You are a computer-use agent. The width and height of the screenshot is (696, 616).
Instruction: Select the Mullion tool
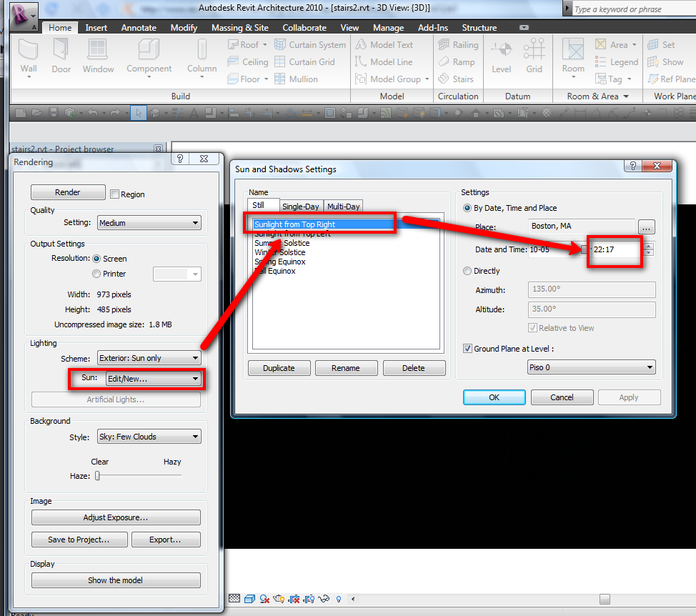click(x=296, y=79)
